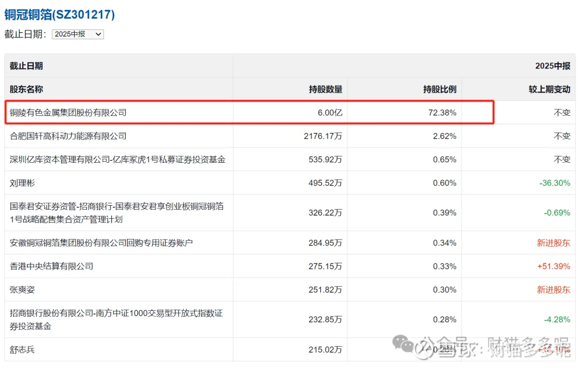Click change value -36.30%
Viewport: 588px width, 368px height.
(555, 183)
